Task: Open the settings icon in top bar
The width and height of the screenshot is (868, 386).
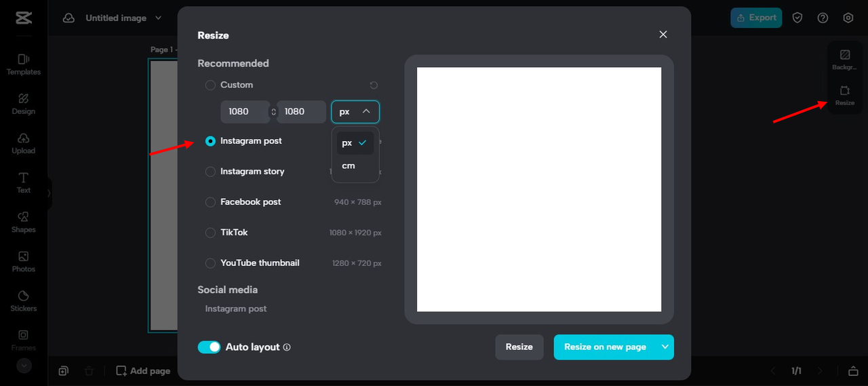Action: 848,18
